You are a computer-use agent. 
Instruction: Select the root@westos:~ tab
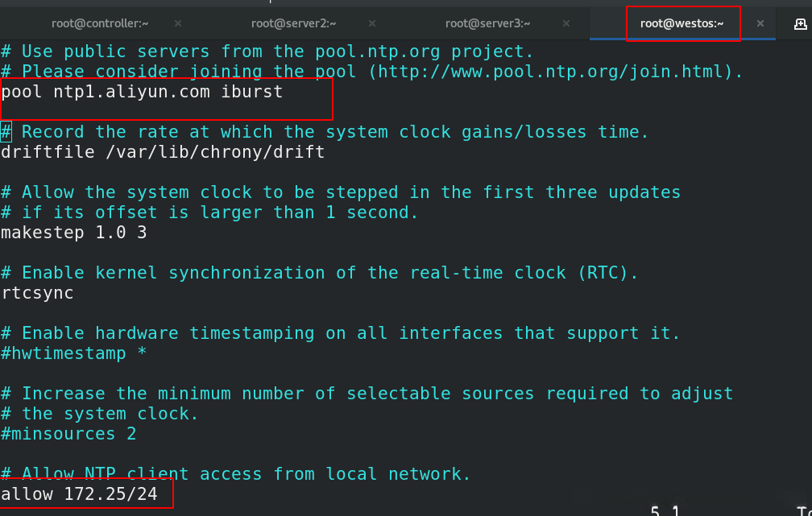click(x=681, y=23)
